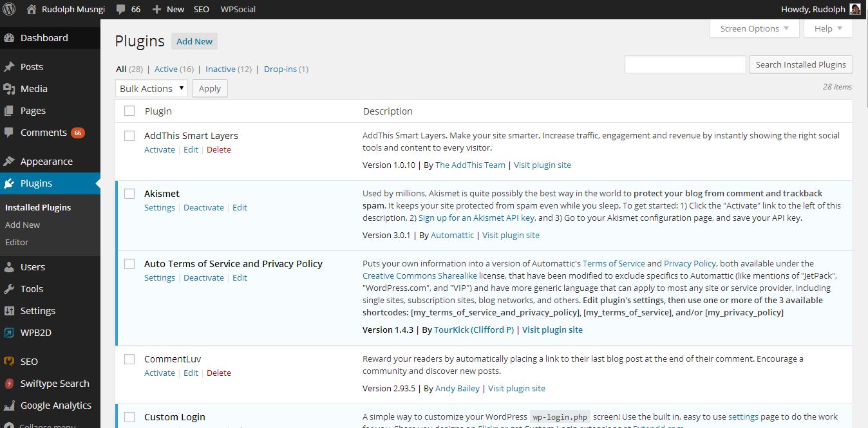This screenshot has height=428, width=868.
Task: Activate the AddThis Smart Layers plugin
Action: [x=160, y=149]
